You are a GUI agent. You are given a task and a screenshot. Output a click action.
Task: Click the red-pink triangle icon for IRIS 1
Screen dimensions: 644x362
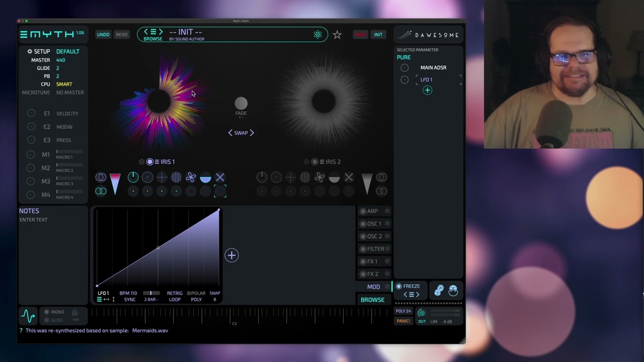coord(115,184)
